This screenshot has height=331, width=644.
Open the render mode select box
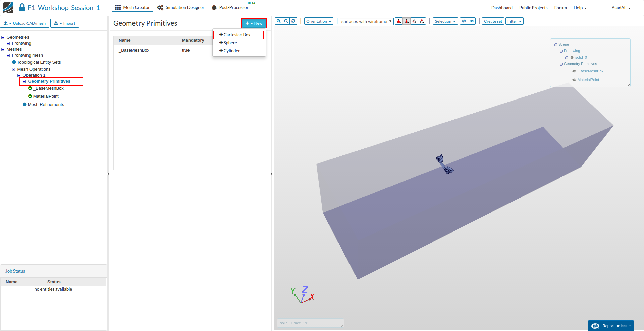coord(367,21)
